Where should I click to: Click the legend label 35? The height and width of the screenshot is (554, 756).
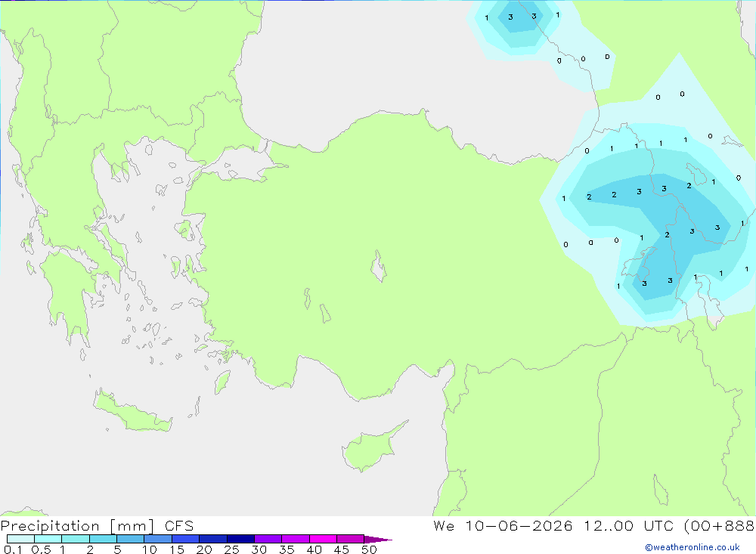(x=287, y=549)
